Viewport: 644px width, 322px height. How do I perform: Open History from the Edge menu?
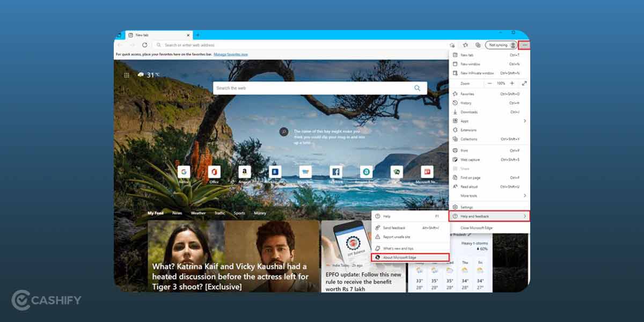click(x=467, y=103)
